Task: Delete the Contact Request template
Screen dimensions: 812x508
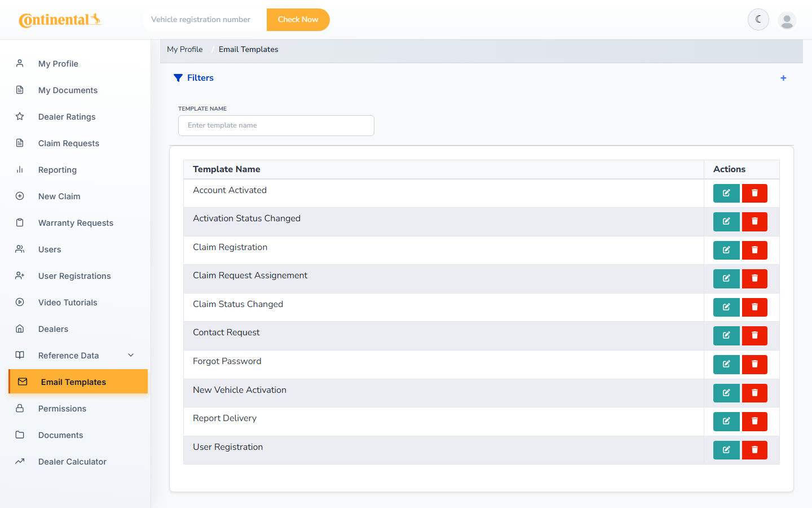Action: 754,336
